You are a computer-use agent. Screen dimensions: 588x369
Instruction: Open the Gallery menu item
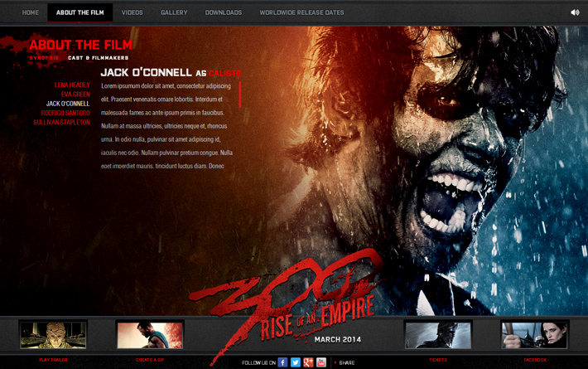[x=174, y=12]
